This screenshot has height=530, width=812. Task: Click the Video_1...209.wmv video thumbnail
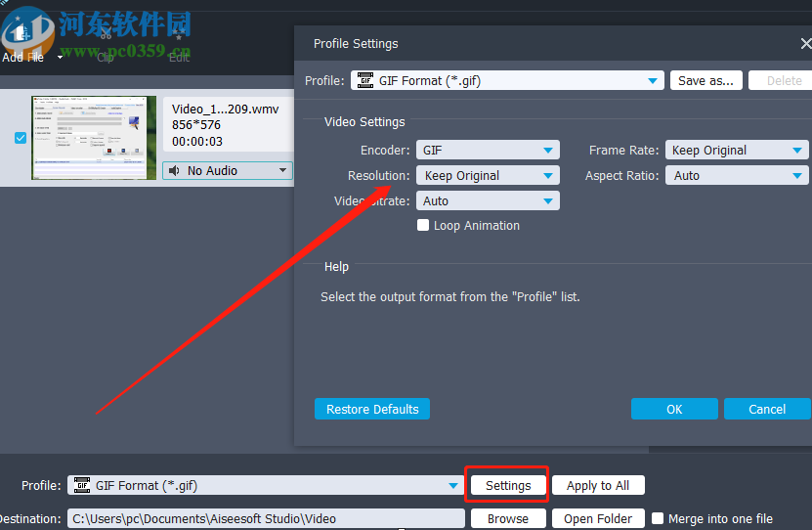point(94,138)
